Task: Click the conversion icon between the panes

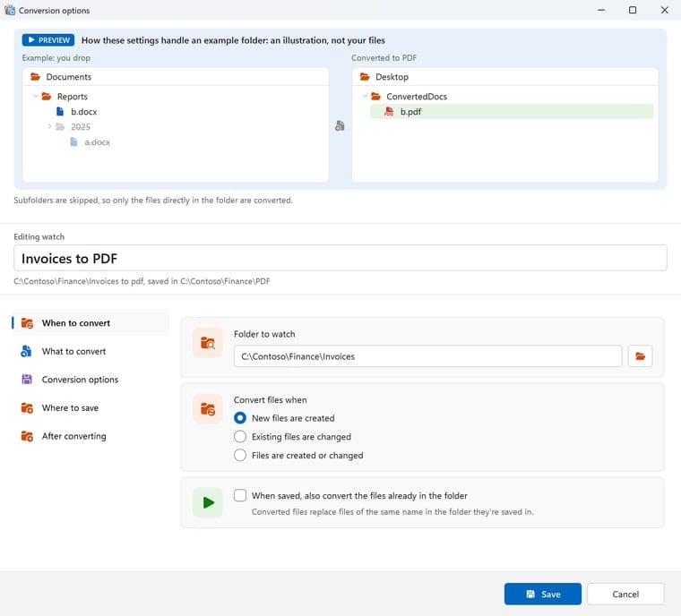Action: point(340,126)
